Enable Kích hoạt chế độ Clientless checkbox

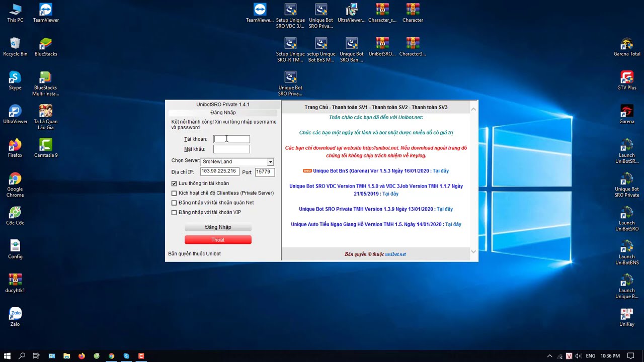click(x=174, y=193)
